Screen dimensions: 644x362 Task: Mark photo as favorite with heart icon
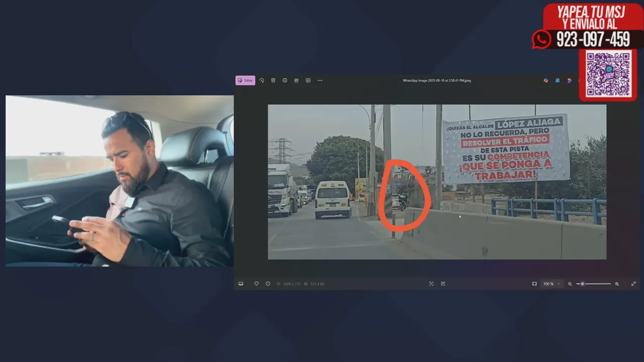[256, 284]
